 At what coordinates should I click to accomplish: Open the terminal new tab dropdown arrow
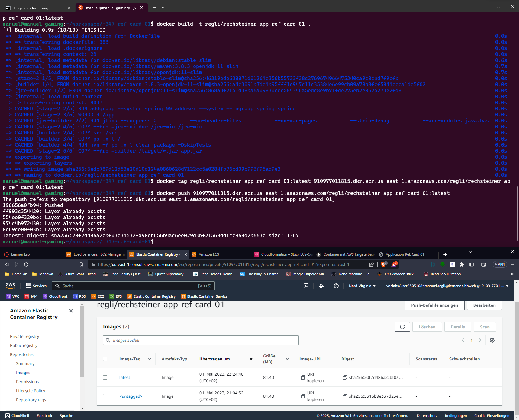click(x=163, y=8)
